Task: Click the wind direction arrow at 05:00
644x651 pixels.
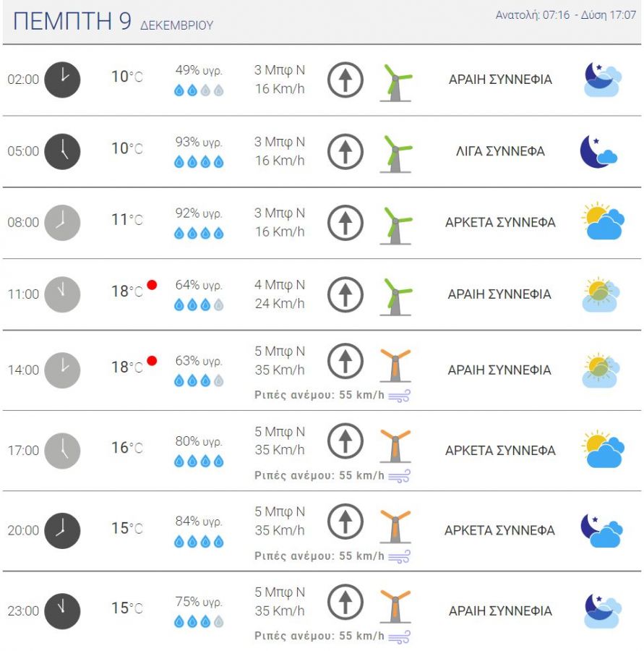Action: click(345, 152)
